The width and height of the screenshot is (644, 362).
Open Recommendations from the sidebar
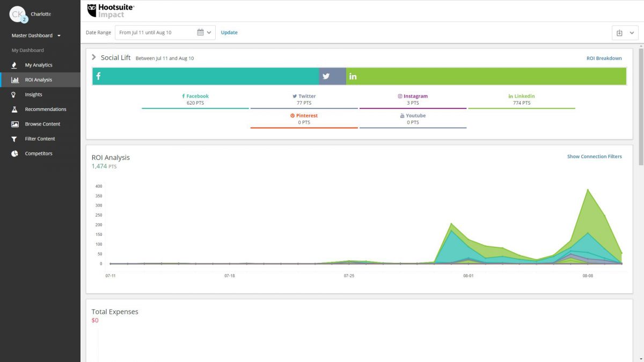click(40, 109)
